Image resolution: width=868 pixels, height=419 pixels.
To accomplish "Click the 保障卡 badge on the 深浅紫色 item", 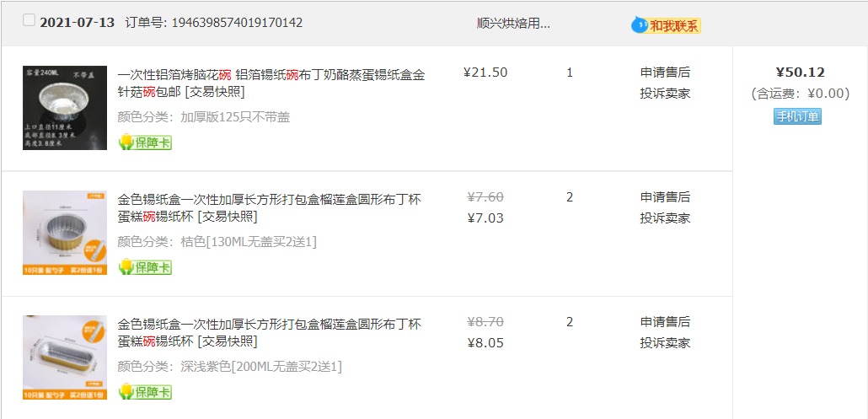I will point(145,391).
